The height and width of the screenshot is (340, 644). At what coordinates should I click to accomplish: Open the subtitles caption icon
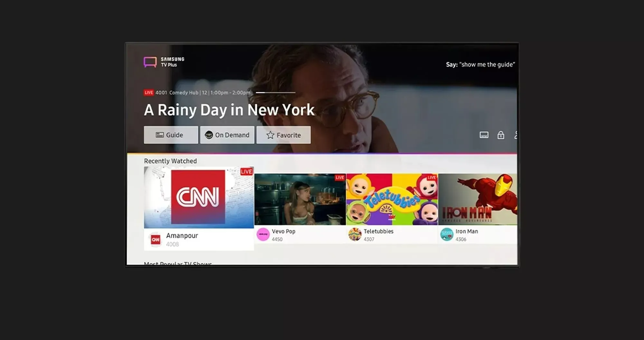click(484, 135)
